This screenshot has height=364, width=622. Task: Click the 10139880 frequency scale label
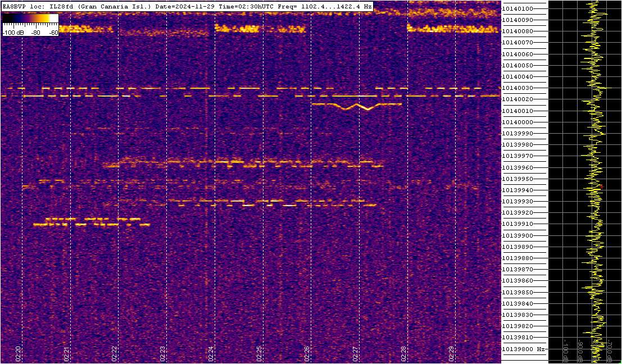517,258
